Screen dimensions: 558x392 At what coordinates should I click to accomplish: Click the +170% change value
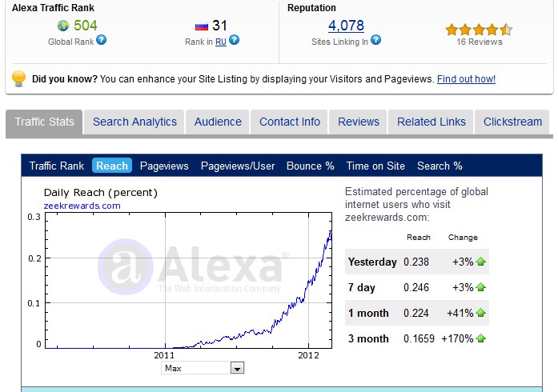[457, 338]
